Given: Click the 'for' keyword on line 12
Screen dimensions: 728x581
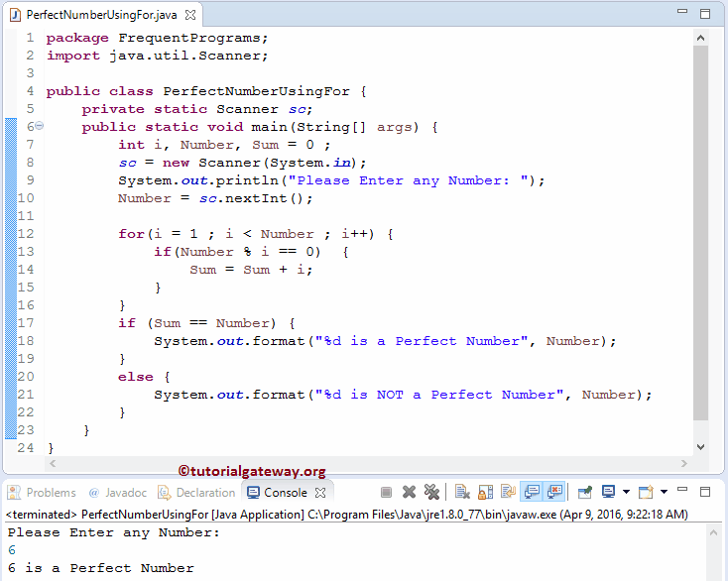Looking at the screenshot, I should (x=131, y=234).
